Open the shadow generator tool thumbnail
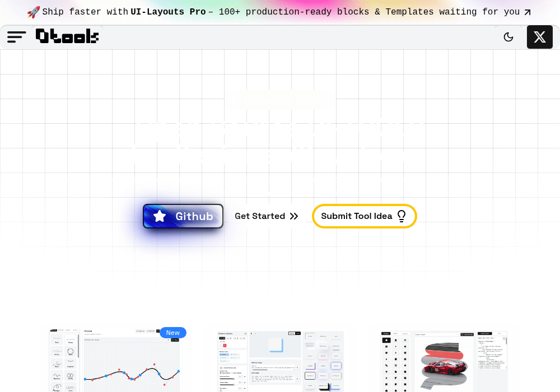The height and width of the screenshot is (392, 560). pyautogui.click(x=281, y=361)
